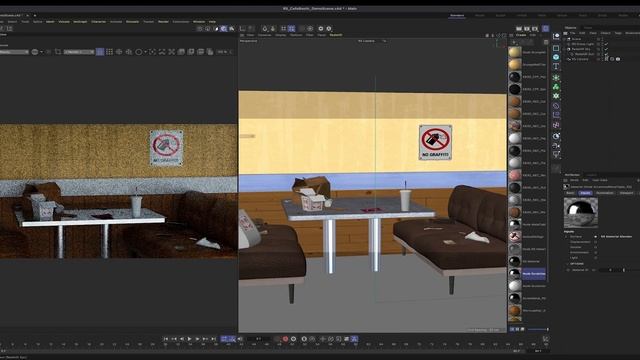This screenshot has height=360, width=640.
Task: Select the pink sphere material thumbnail
Action: [515, 175]
